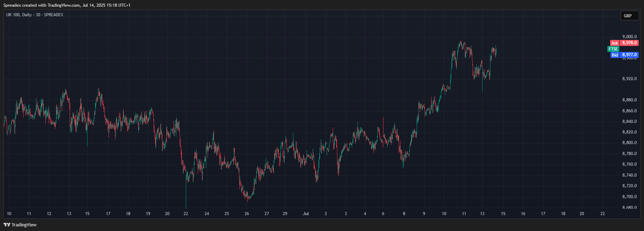Click date 16 on the time axis

point(523,214)
